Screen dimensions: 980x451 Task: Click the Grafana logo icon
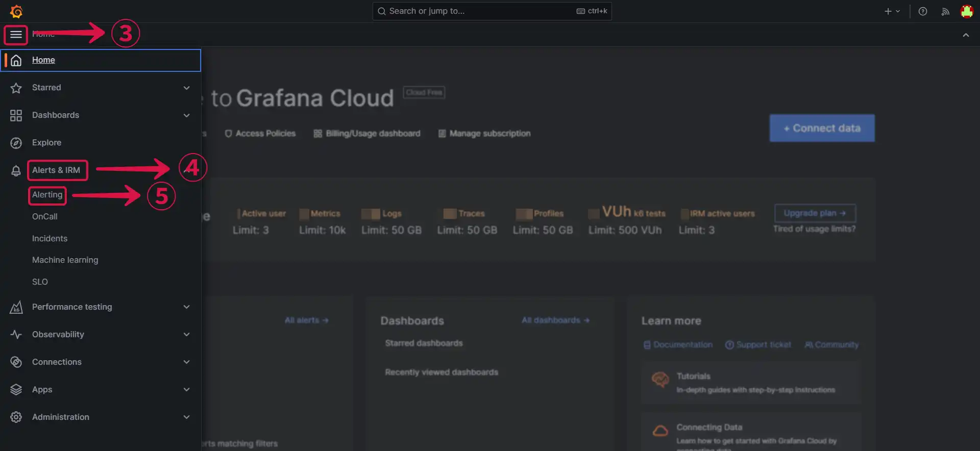[16, 11]
